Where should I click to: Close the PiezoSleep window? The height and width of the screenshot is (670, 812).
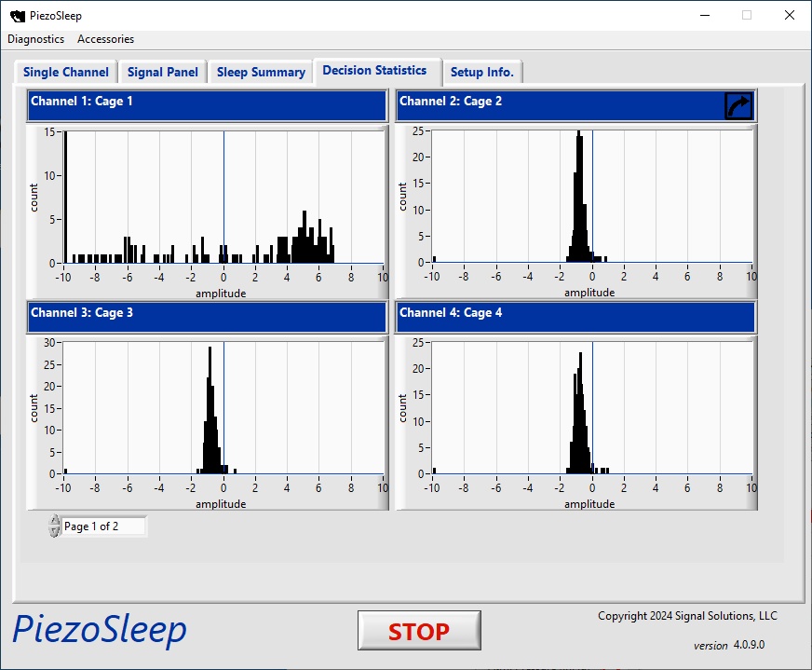pyautogui.click(x=790, y=15)
